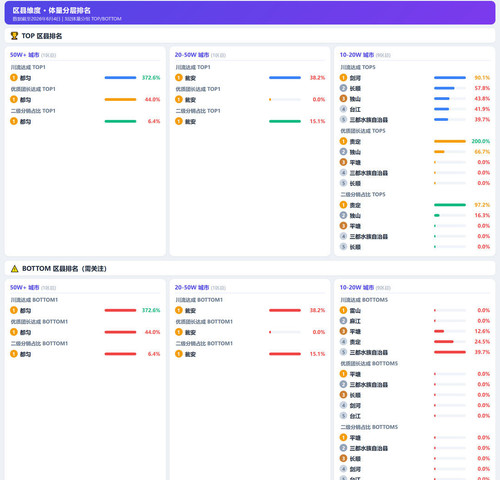
Task: Click county name 麻江 in BOTTOM list
Action: (x=355, y=321)
